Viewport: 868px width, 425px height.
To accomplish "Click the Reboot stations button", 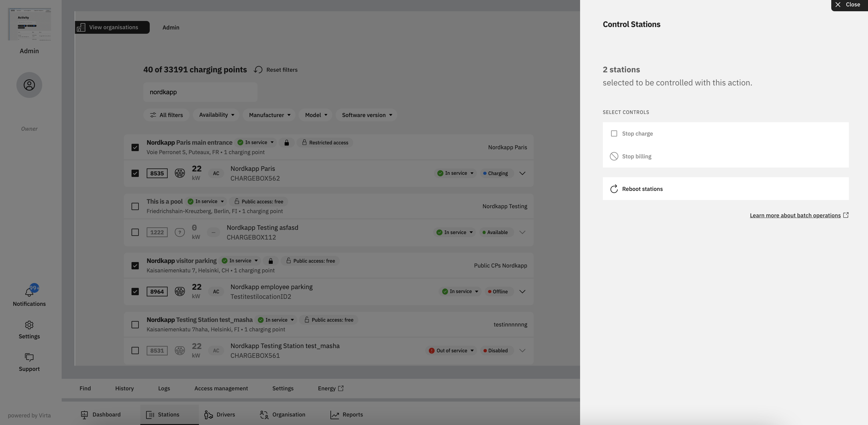I will click(x=726, y=189).
